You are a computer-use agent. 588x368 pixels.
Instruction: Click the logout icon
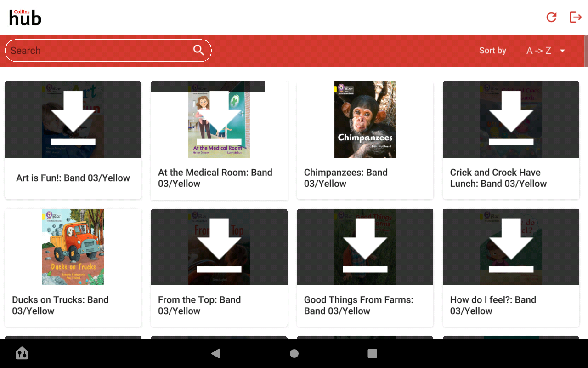pos(576,17)
